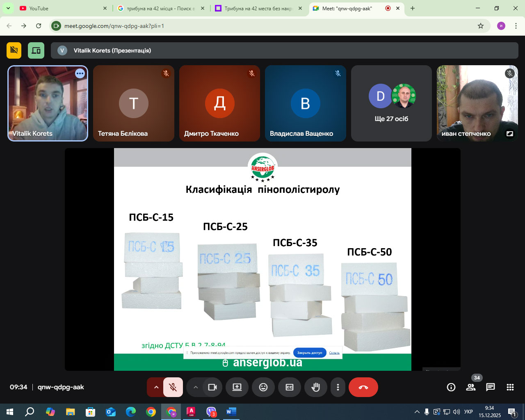Open the chat messages panel
This screenshot has width=525, height=420.
point(491,387)
